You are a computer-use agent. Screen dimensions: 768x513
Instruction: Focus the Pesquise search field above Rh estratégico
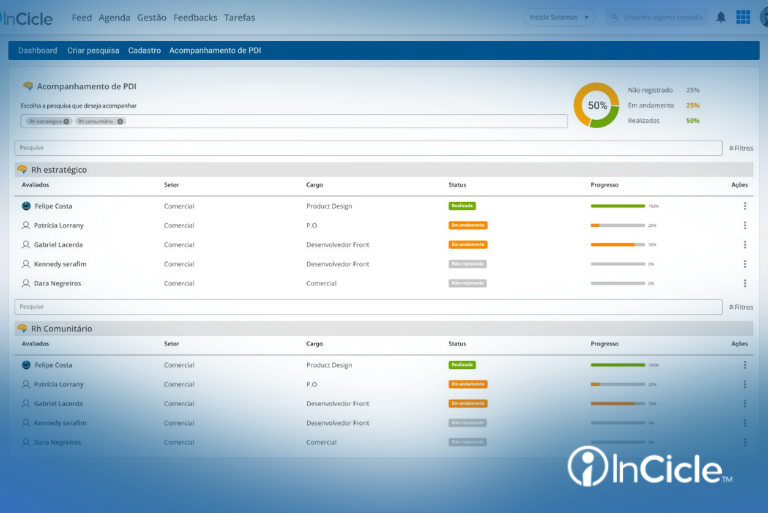(368, 148)
